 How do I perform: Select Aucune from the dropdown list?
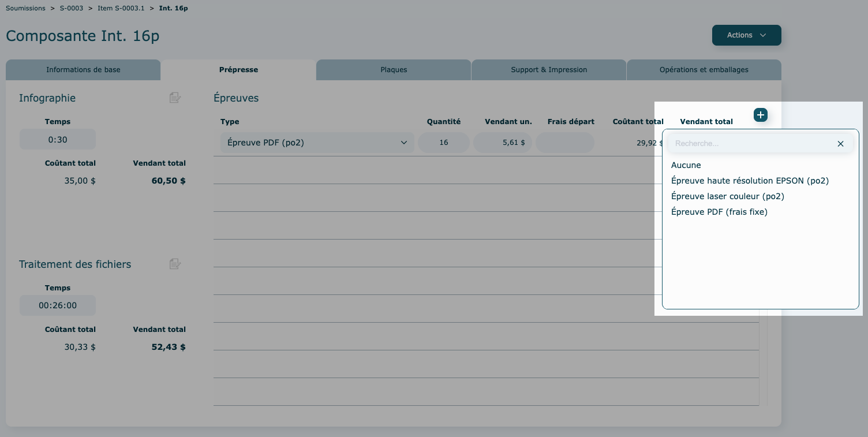[x=686, y=165]
